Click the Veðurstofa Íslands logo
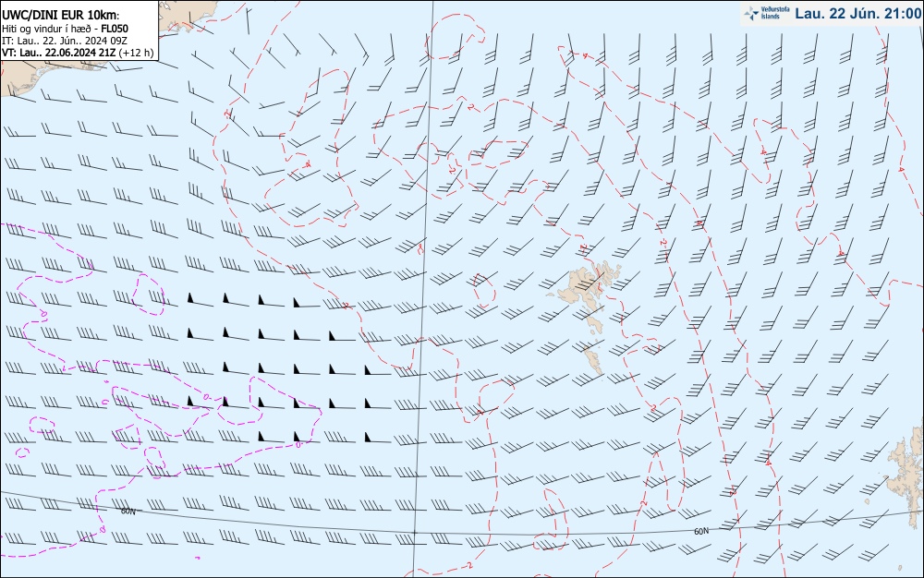 pyautogui.click(x=766, y=13)
